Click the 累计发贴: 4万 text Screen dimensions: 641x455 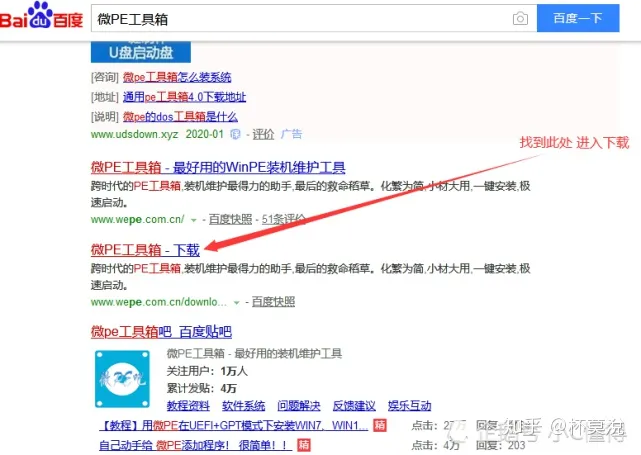(202, 388)
